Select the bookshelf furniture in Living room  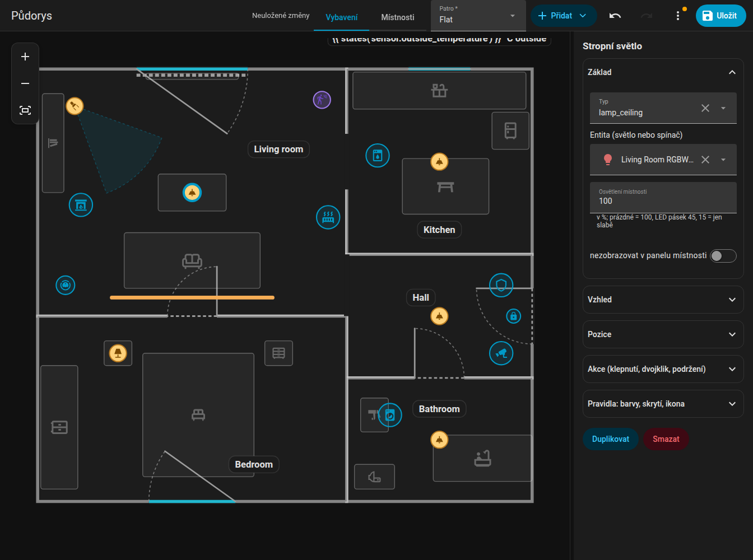coord(53,143)
